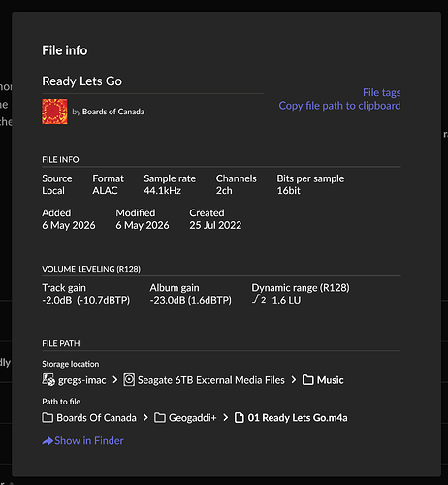This screenshot has width=448, height=485.
Task: Click the Bits per sample label
Action: [310, 178]
